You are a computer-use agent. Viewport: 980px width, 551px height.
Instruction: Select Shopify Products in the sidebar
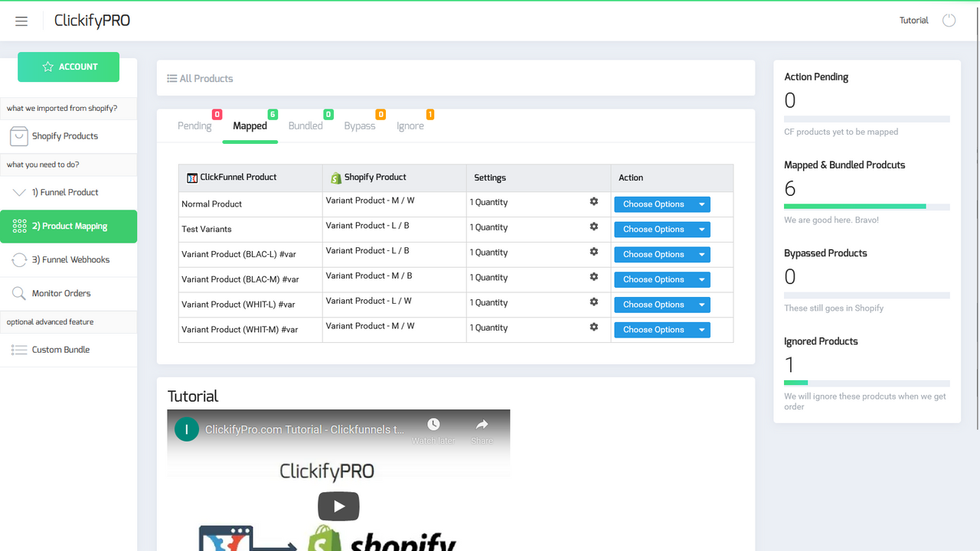pos(64,135)
